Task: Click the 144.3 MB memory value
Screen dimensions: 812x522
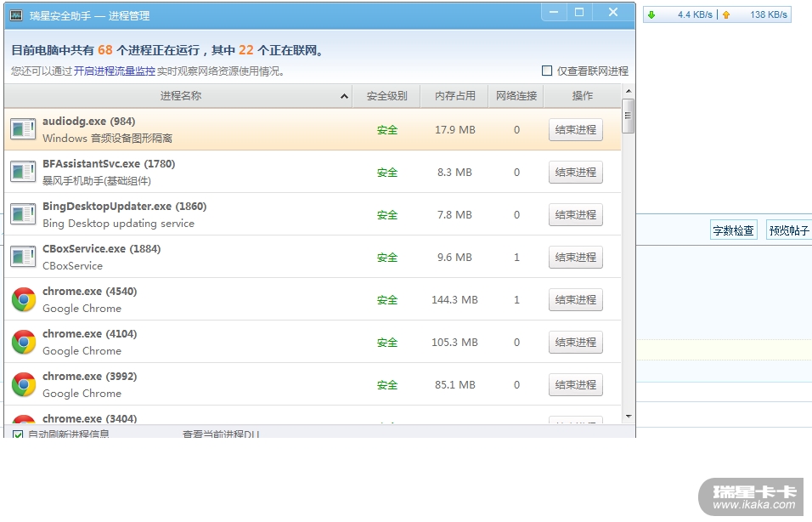Action: (454, 299)
